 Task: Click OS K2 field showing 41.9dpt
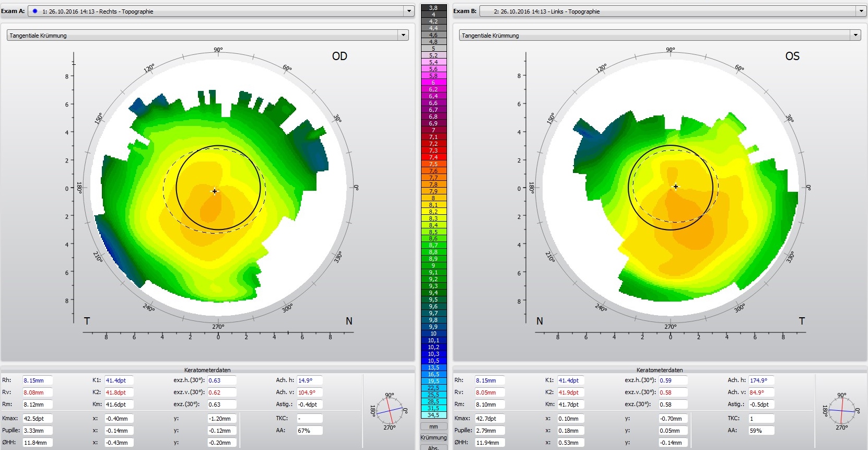(x=572, y=393)
